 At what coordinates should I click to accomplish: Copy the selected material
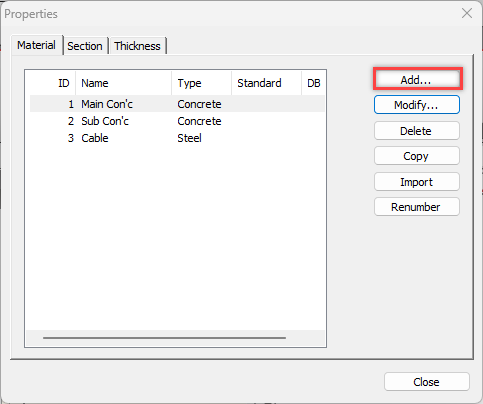417,156
